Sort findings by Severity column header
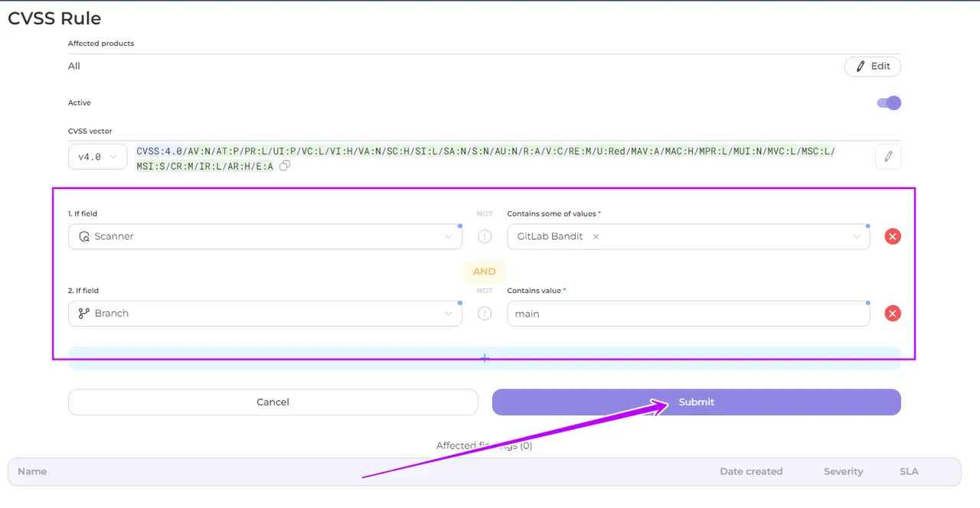This screenshot has width=980, height=508. click(x=843, y=472)
